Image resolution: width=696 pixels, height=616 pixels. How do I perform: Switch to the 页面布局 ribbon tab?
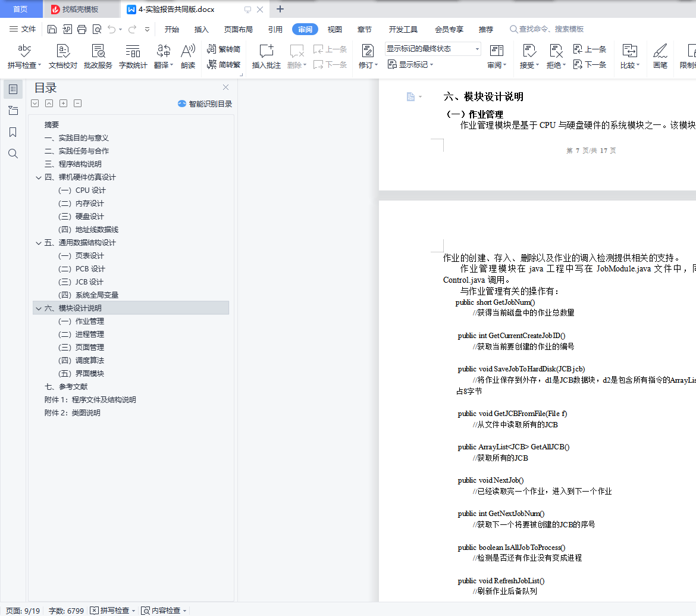tap(239, 29)
